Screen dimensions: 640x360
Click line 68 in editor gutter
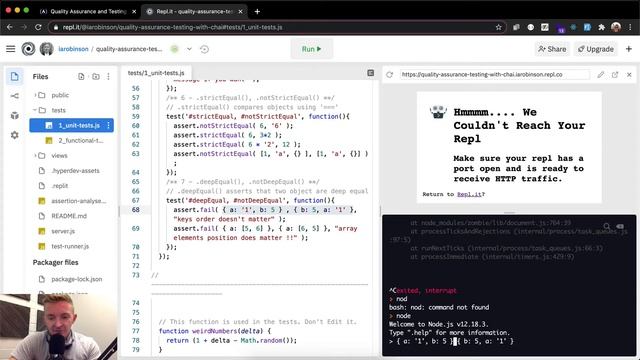[x=135, y=210]
